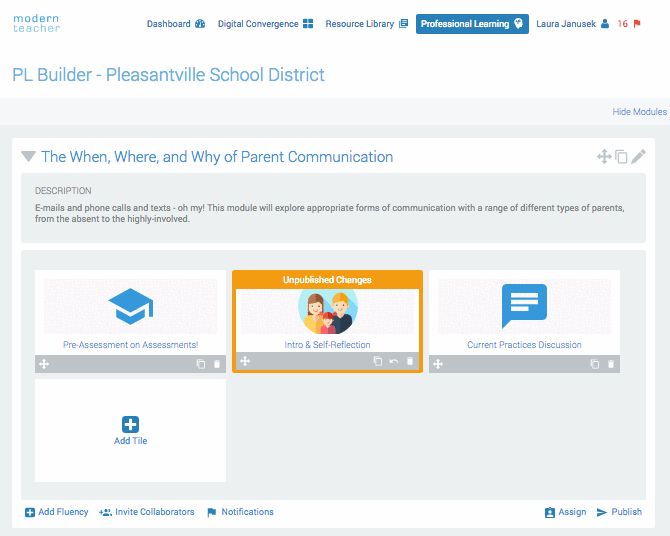Click the Add Tile label
670x536 pixels.
pyautogui.click(x=130, y=441)
